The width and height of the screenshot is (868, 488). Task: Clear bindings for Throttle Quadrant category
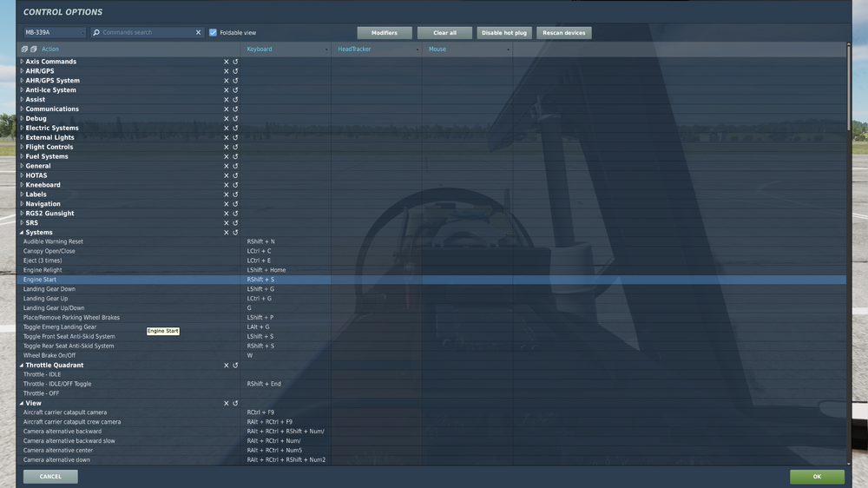coord(226,366)
